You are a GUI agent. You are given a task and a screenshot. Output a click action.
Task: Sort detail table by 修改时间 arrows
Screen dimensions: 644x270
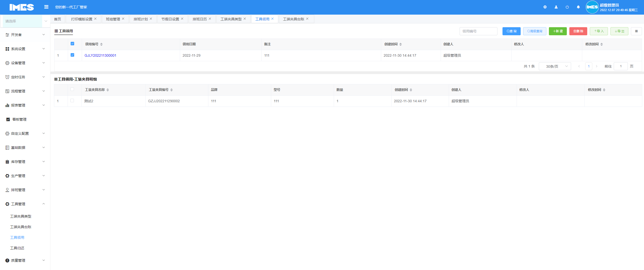(x=604, y=90)
